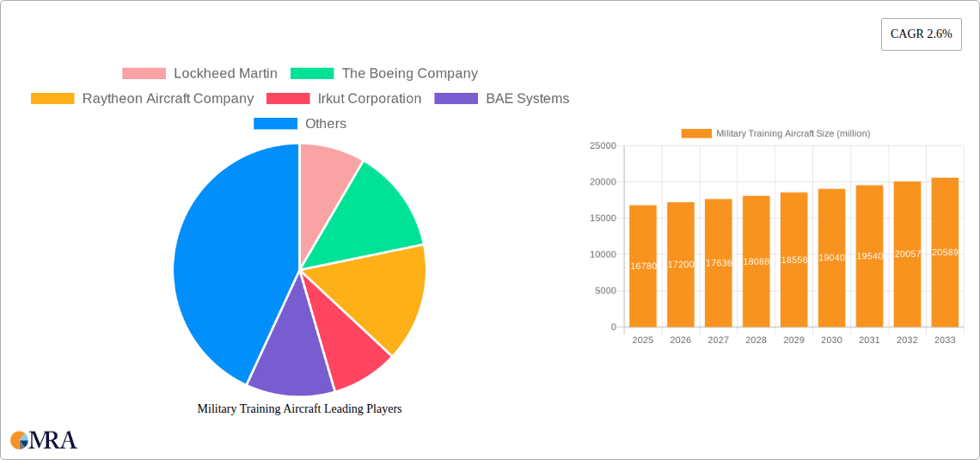
Task: Click The Boeing Company legend label
Action: tap(410, 74)
